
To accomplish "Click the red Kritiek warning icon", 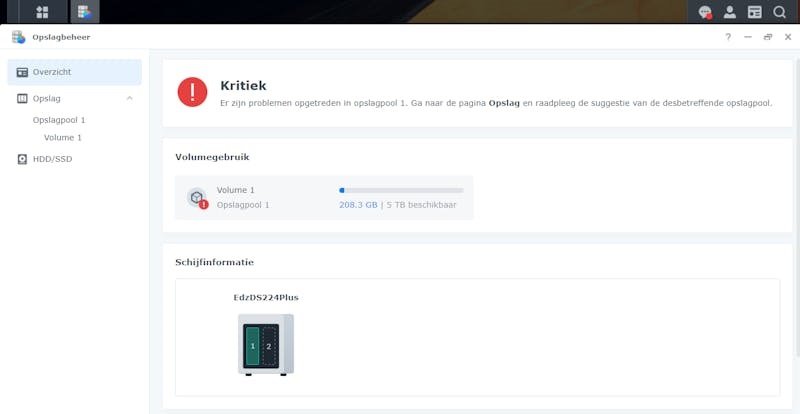I will (x=192, y=92).
